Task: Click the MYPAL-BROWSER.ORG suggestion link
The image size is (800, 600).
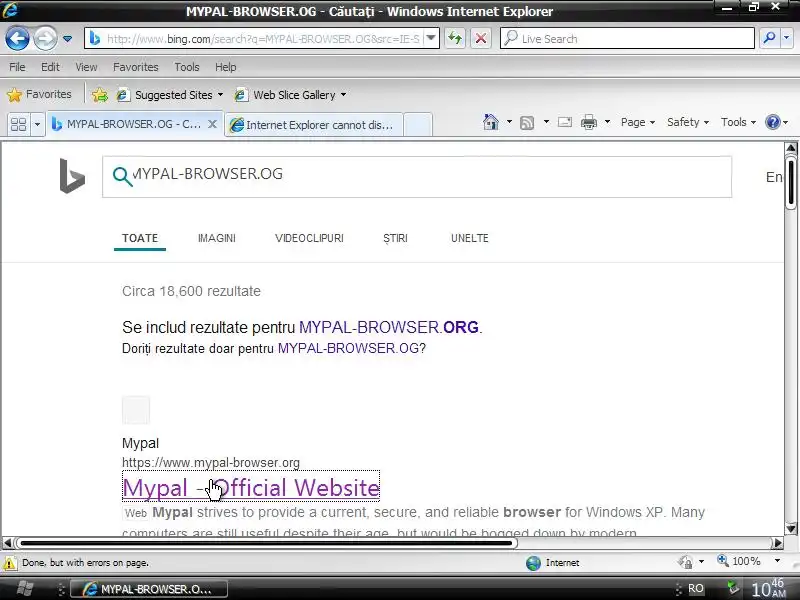Action: 389,327
